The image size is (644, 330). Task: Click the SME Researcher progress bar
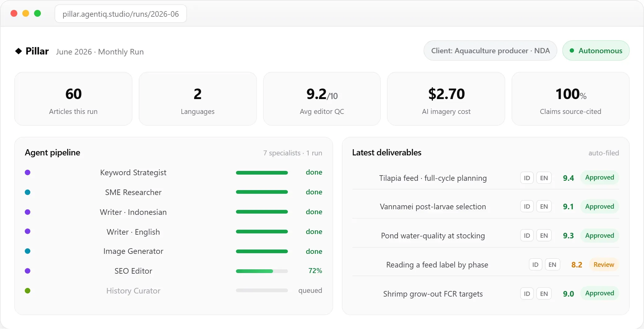point(262,192)
